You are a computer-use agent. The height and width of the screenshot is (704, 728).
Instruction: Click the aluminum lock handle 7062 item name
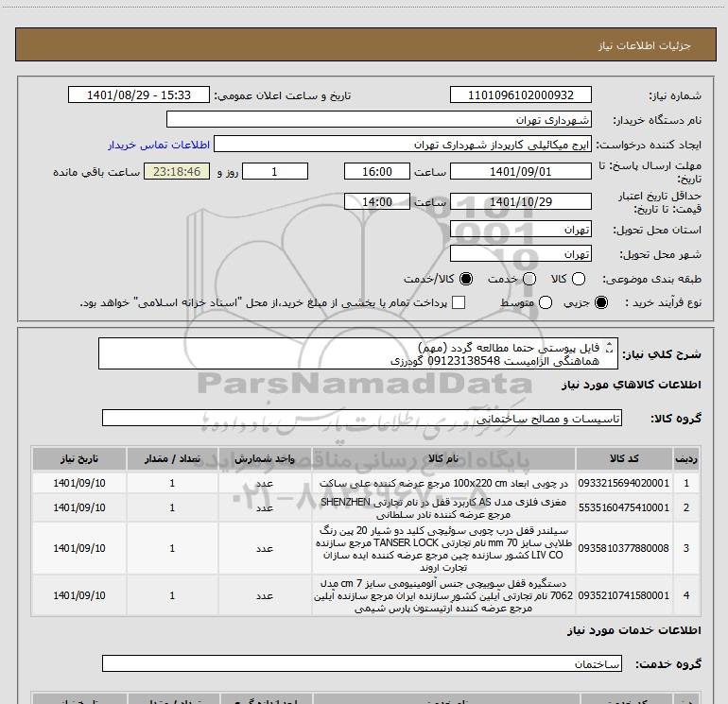point(443,595)
